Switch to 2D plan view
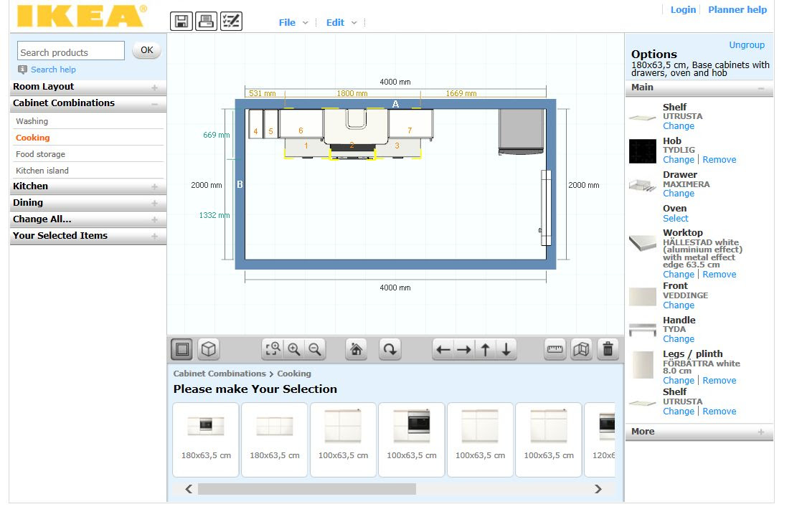This screenshot has height=532, width=802. tap(182, 350)
